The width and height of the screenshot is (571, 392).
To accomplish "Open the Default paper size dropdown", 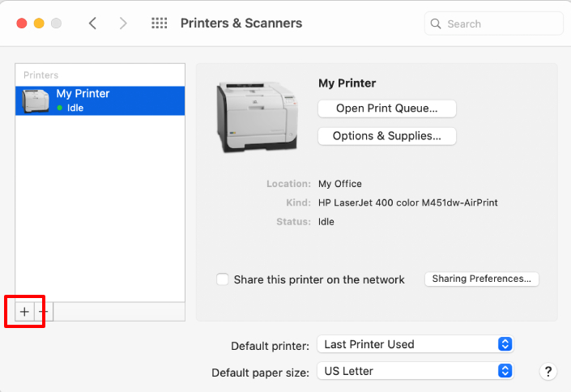I will [415, 371].
